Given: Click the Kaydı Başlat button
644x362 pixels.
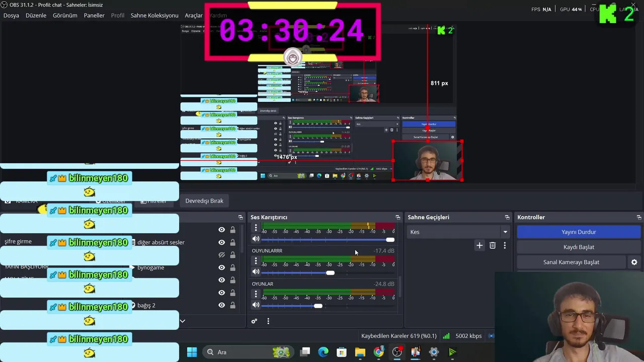Looking at the screenshot, I should tap(579, 247).
